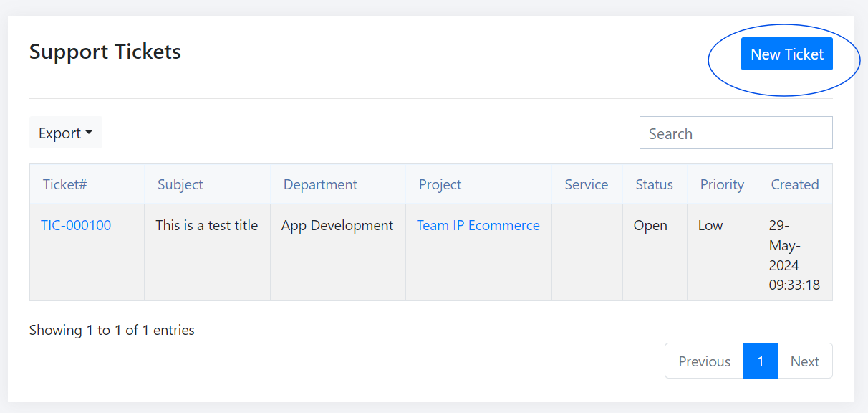
Task: Sort by the Subject column header
Action: (x=180, y=184)
